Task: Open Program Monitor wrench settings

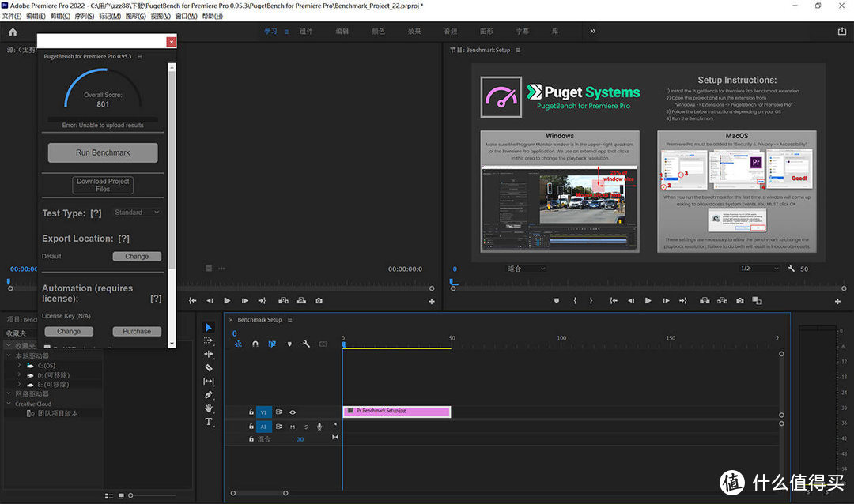Action: 792,269
